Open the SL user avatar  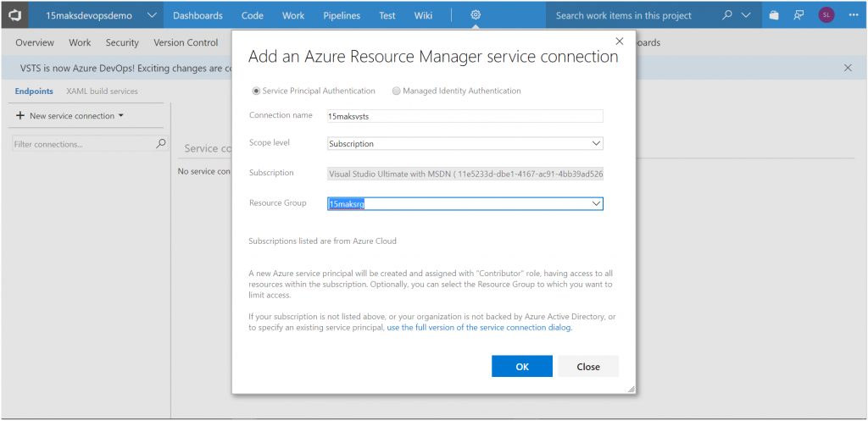point(826,15)
